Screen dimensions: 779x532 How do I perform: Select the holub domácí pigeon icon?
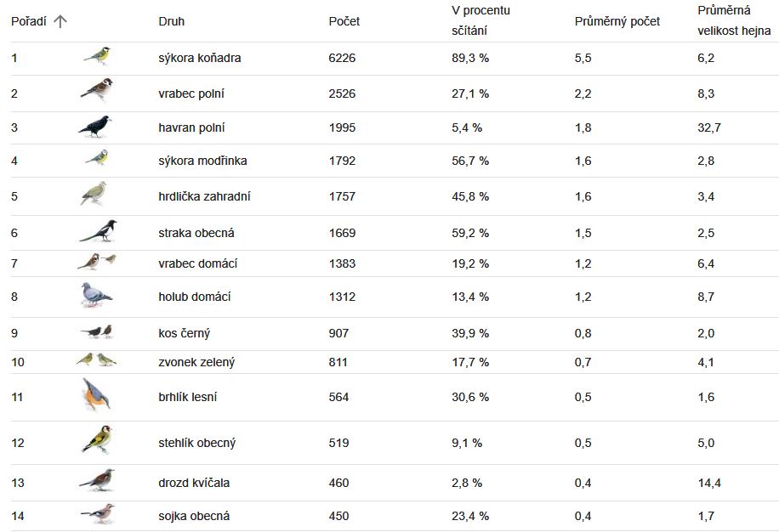tap(96, 295)
